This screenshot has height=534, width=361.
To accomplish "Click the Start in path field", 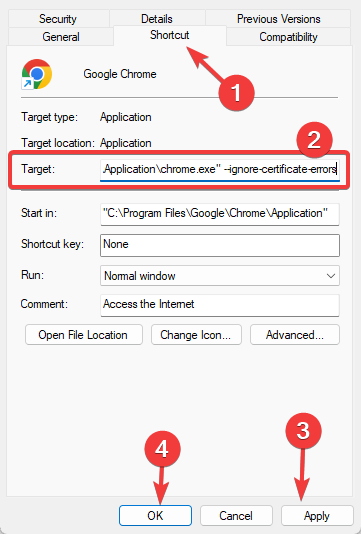I will (220, 214).
